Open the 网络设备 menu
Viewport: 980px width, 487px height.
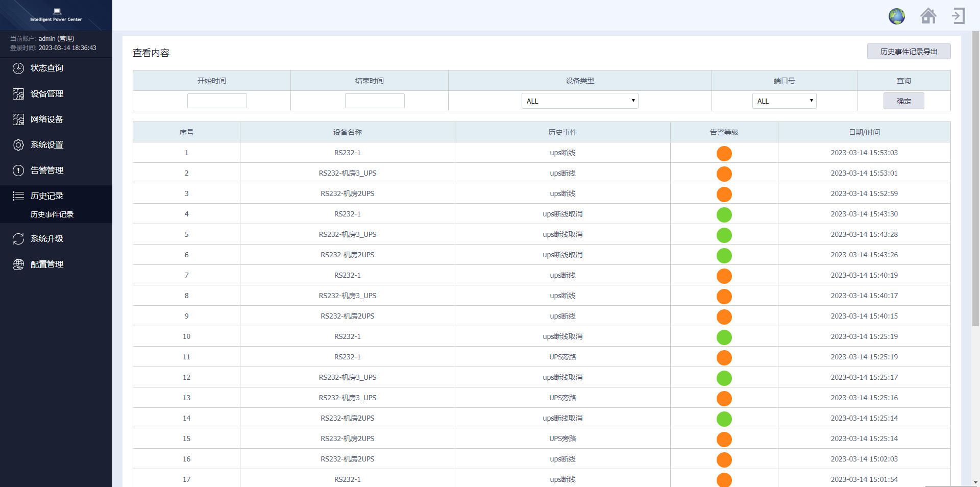pos(46,119)
